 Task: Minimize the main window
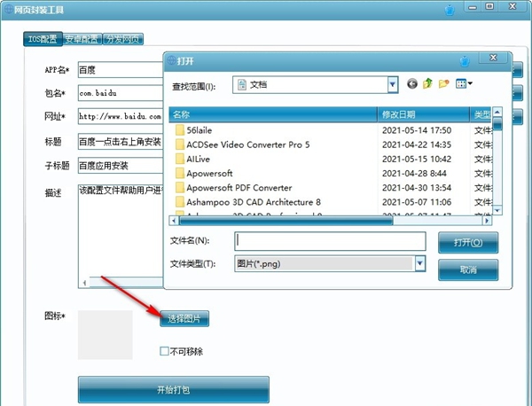[473, 7]
